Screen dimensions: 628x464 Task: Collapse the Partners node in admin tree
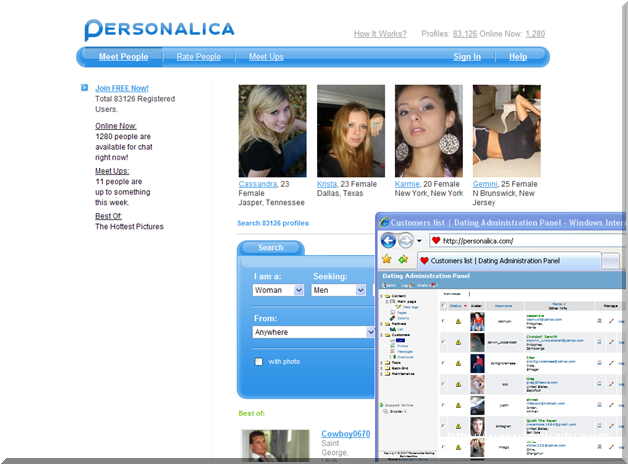pyautogui.click(x=381, y=323)
